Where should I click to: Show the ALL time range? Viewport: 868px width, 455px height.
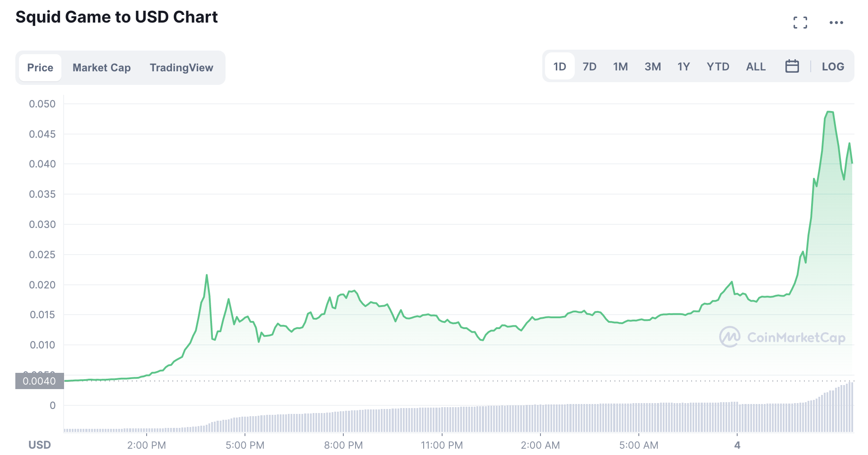click(756, 66)
